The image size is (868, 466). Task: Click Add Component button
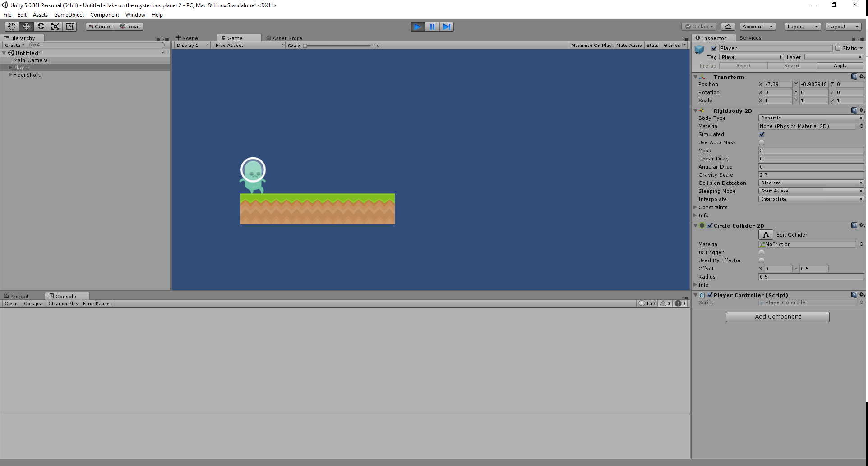click(778, 317)
